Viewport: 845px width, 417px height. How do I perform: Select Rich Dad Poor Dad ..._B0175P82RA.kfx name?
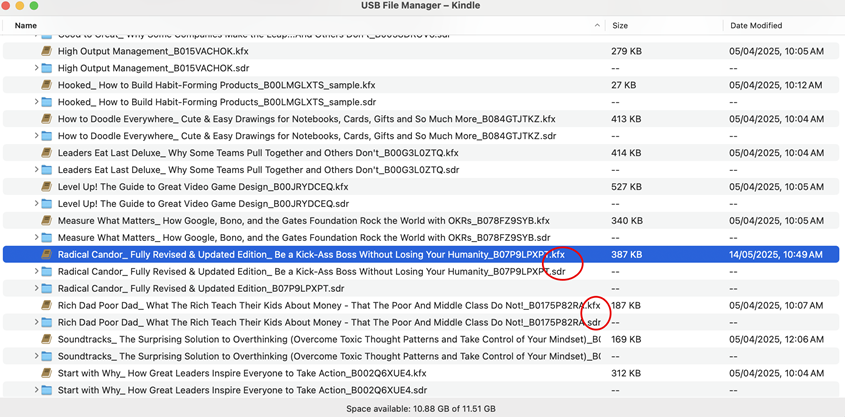point(329,305)
